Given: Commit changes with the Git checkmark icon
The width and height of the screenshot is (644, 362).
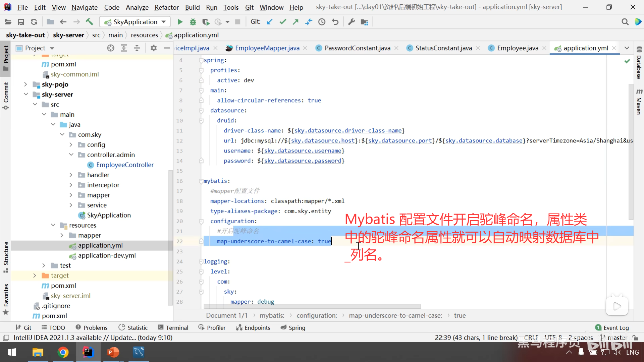Looking at the screenshot, I should point(283,22).
